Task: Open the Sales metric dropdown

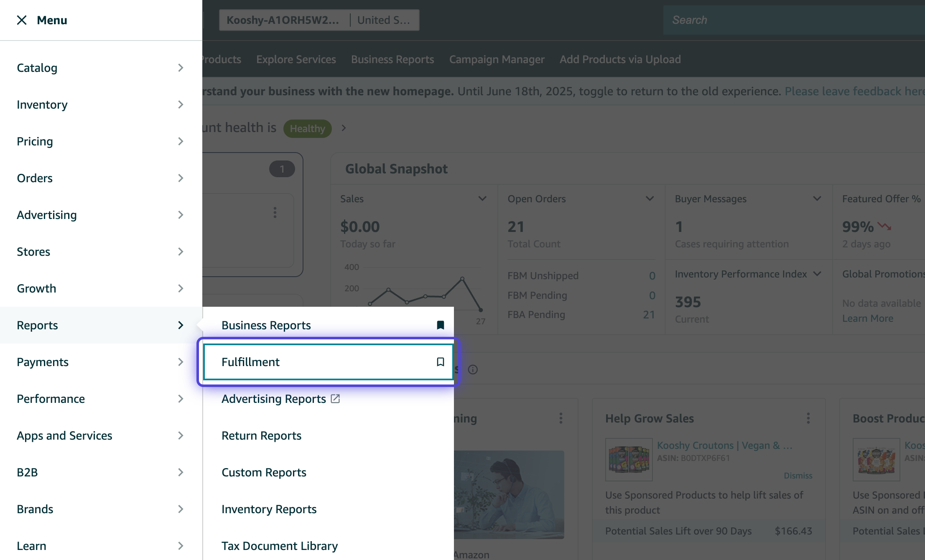Action: pos(482,199)
